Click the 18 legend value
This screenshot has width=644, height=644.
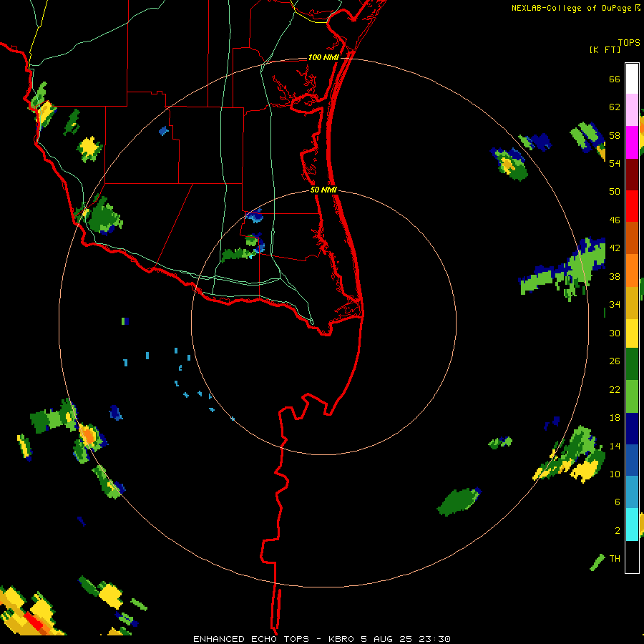pos(615,418)
